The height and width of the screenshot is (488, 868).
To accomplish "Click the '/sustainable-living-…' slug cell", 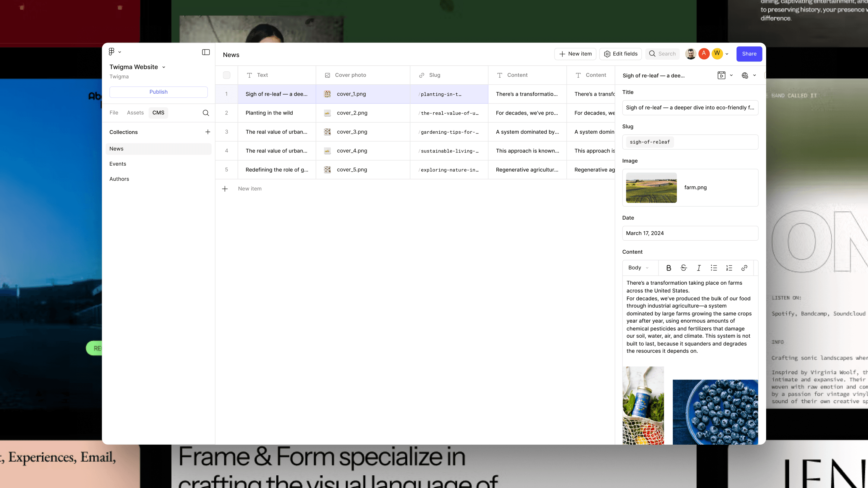I will 449,151.
